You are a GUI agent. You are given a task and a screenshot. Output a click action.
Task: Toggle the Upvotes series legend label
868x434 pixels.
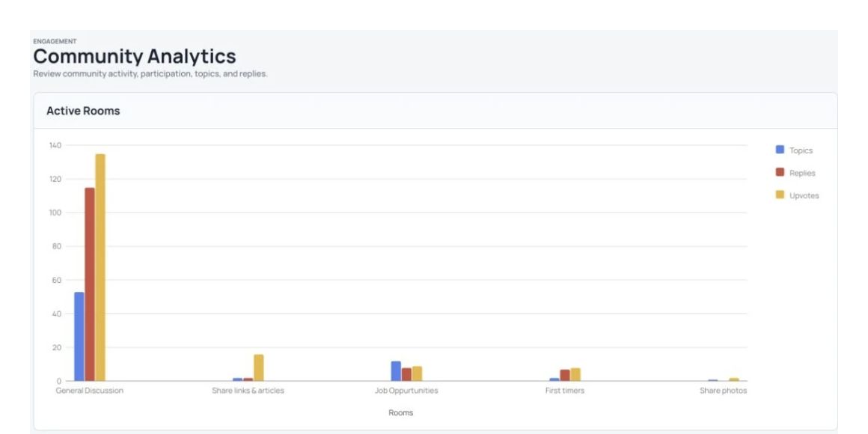(804, 196)
